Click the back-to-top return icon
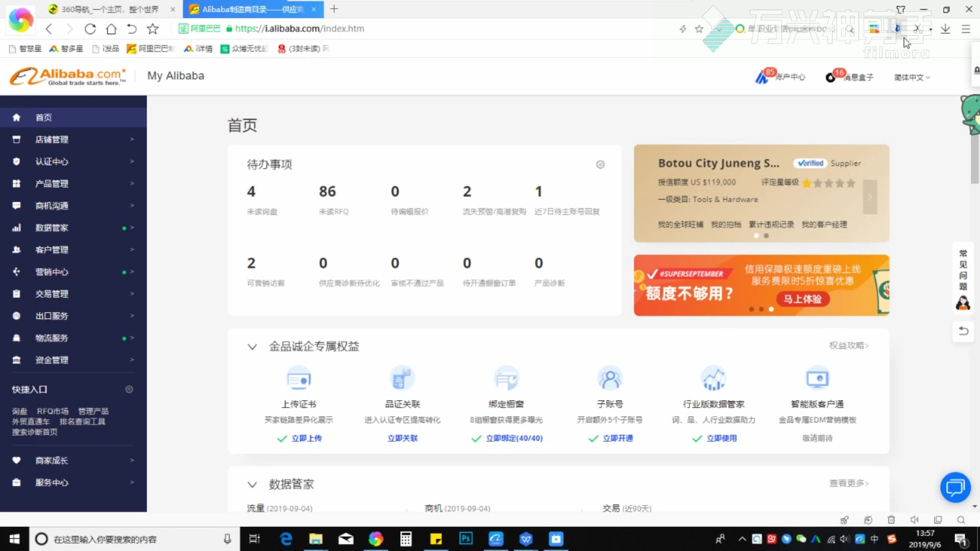This screenshot has width=980, height=551. pyautogui.click(x=963, y=331)
